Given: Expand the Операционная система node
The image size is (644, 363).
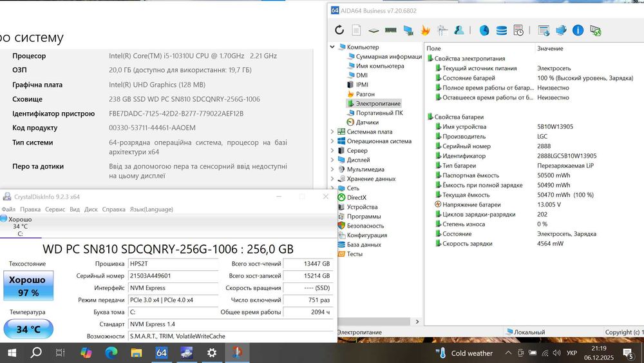Looking at the screenshot, I should pos(332,141).
